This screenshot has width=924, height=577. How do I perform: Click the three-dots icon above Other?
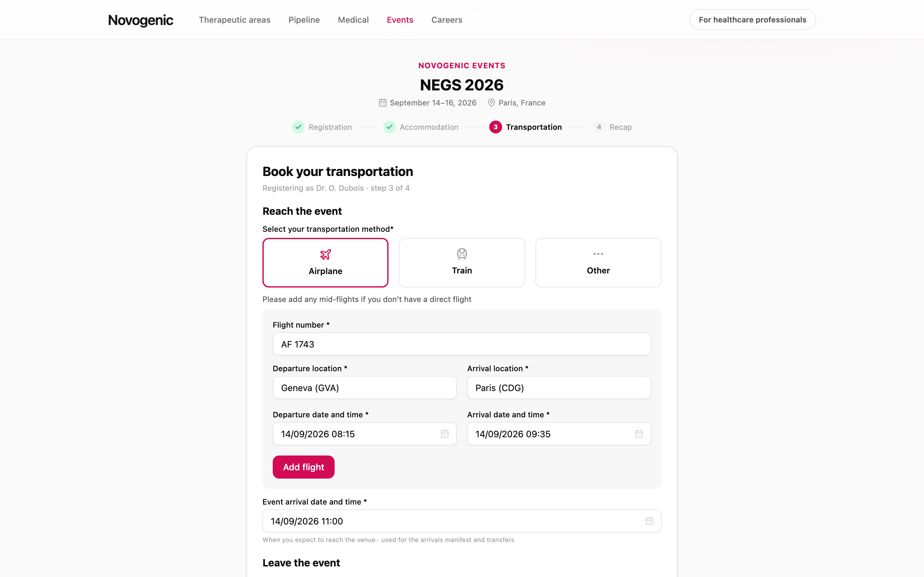click(x=598, y=254)
